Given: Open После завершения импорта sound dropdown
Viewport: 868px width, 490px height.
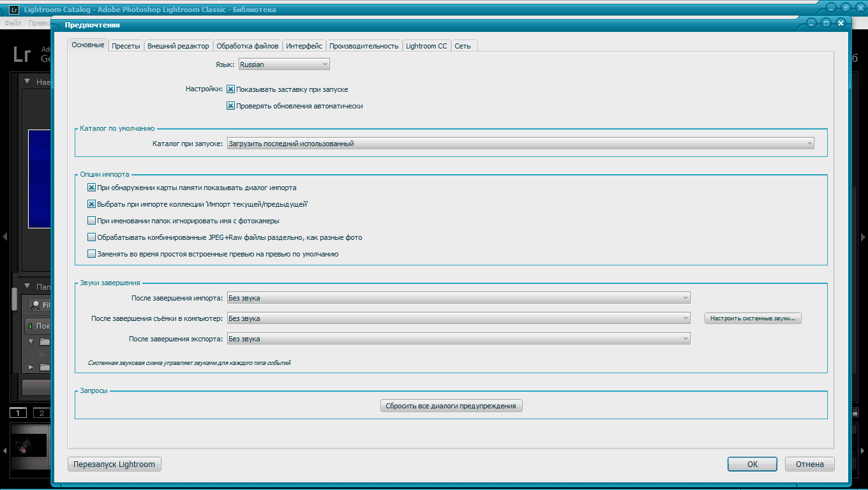Looking at the screenshot, I should (458, 298).
